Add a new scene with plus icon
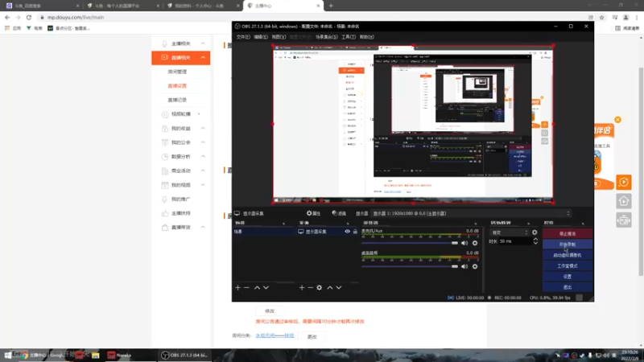This screenshot has height=362, width=644. [x=237, y=288]
